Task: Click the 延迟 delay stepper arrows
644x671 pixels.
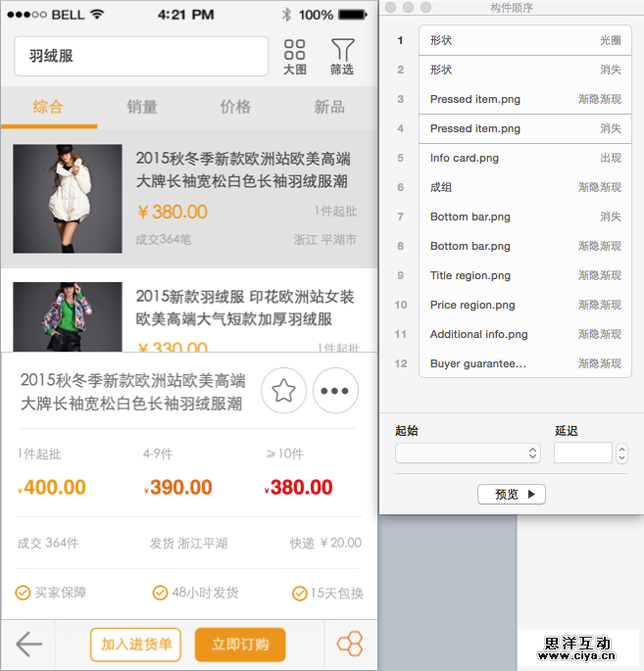Action: click(621, 454)
